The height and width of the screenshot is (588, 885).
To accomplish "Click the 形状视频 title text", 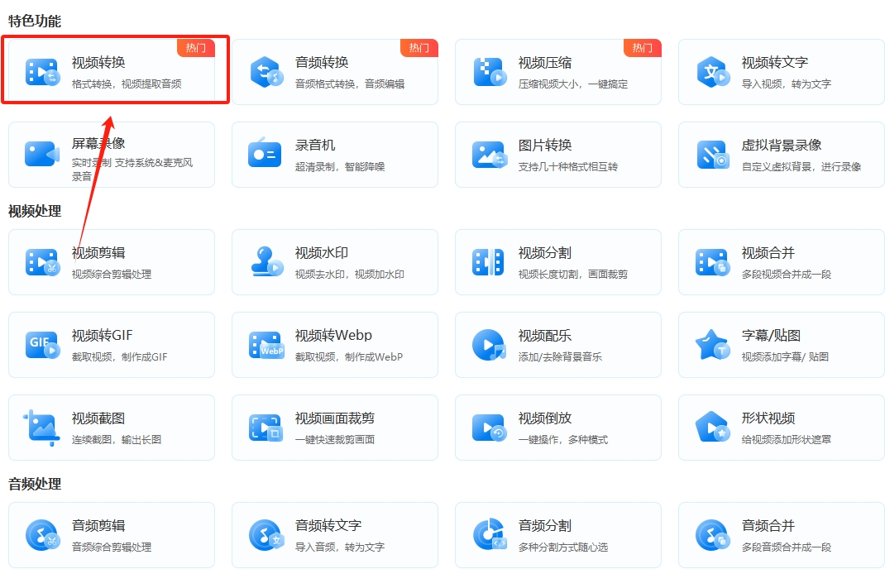I will (x=768, y=418).
